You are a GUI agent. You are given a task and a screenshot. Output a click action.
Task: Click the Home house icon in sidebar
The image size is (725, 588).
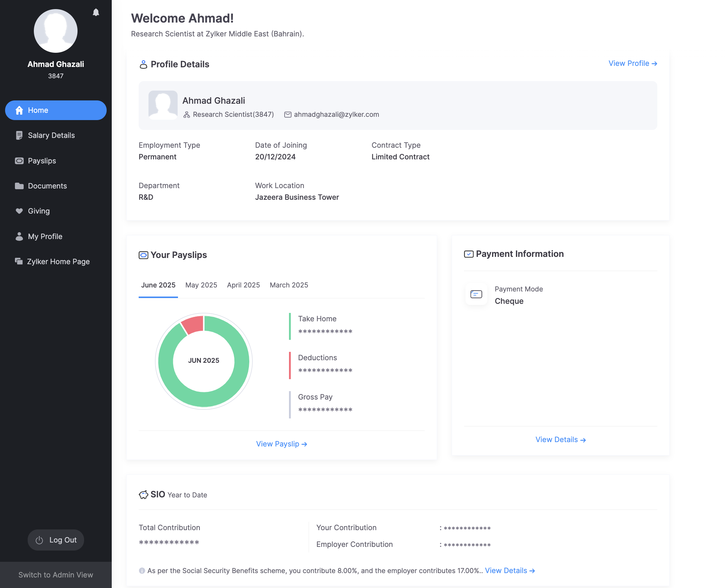[19, 110]
